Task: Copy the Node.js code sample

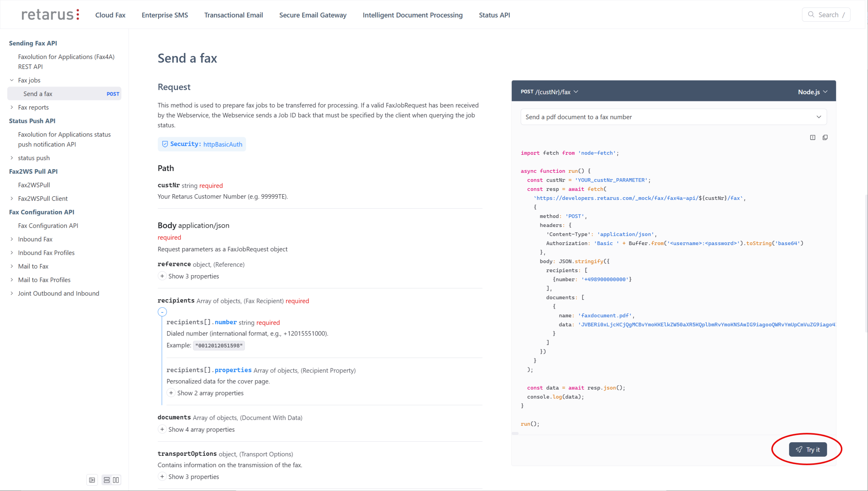Action: coord(825,137)
